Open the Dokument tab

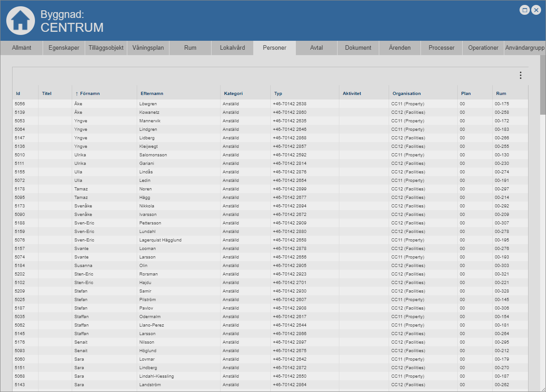click(358, 48)
